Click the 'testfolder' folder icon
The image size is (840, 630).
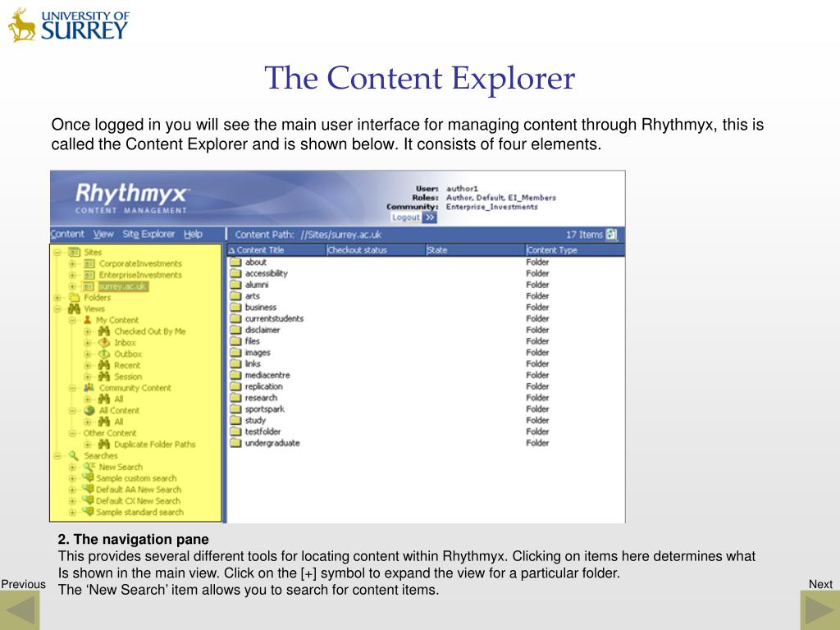pyautogui.click(x=235, y=431)
